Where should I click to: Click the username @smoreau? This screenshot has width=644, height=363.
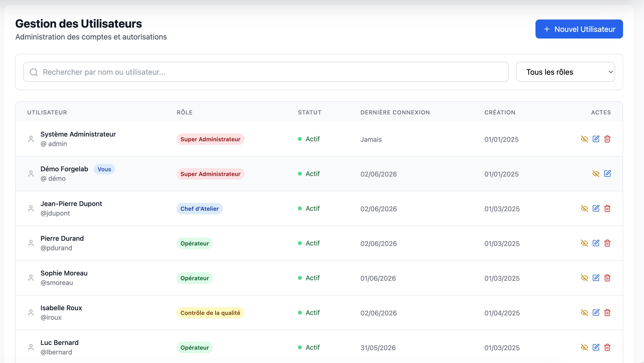coord(56,283)
